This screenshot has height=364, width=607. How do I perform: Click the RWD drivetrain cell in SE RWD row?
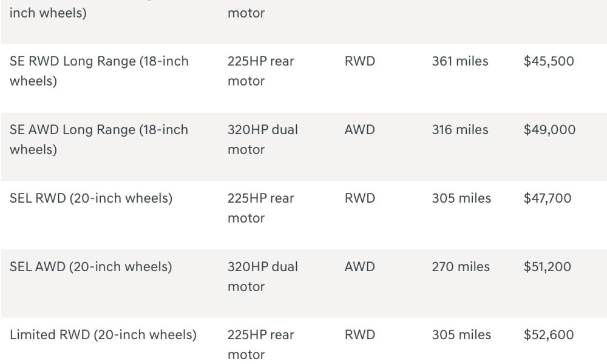(359, 61)
